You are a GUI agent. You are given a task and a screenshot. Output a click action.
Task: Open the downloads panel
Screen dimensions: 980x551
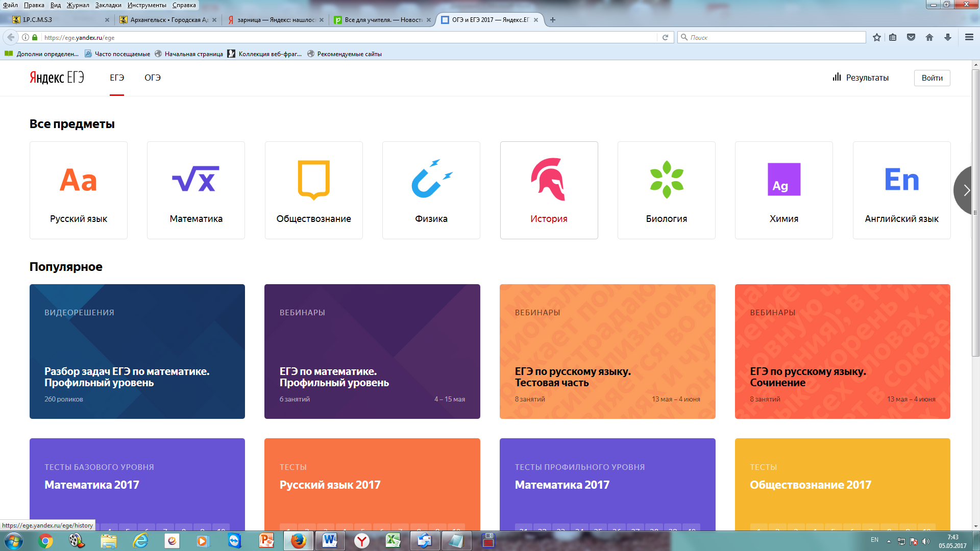948,37
